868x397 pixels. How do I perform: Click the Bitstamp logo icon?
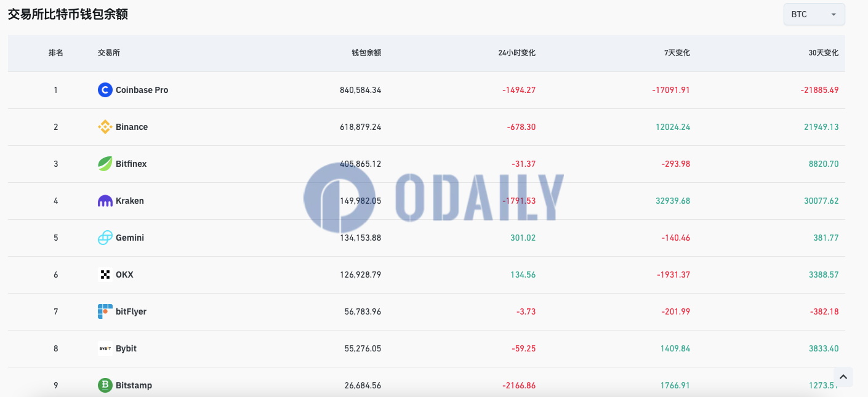pyautogui.click(x=105, y=385)
